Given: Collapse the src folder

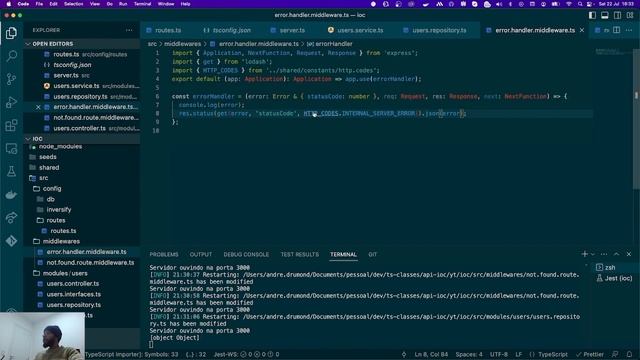Looking at the screenshot, I should tap(44, 178).
